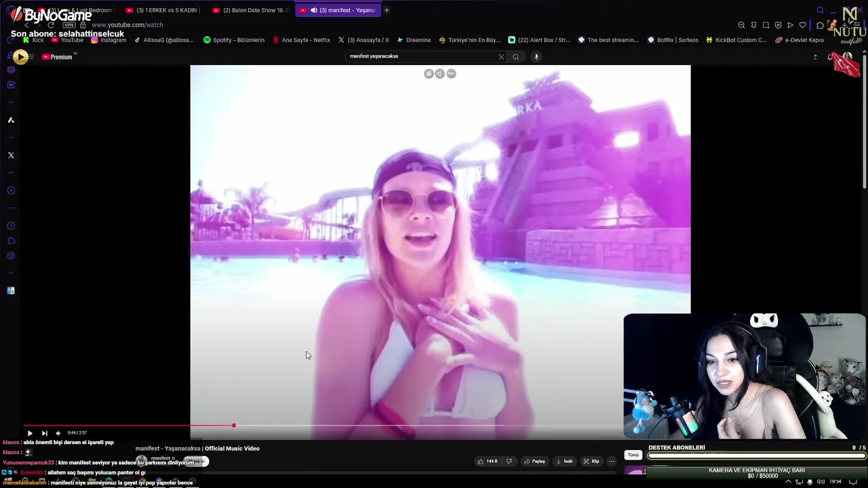Reload the page with refresh icon
Screen dimensions: 868x488
click(x=51, y=25)
